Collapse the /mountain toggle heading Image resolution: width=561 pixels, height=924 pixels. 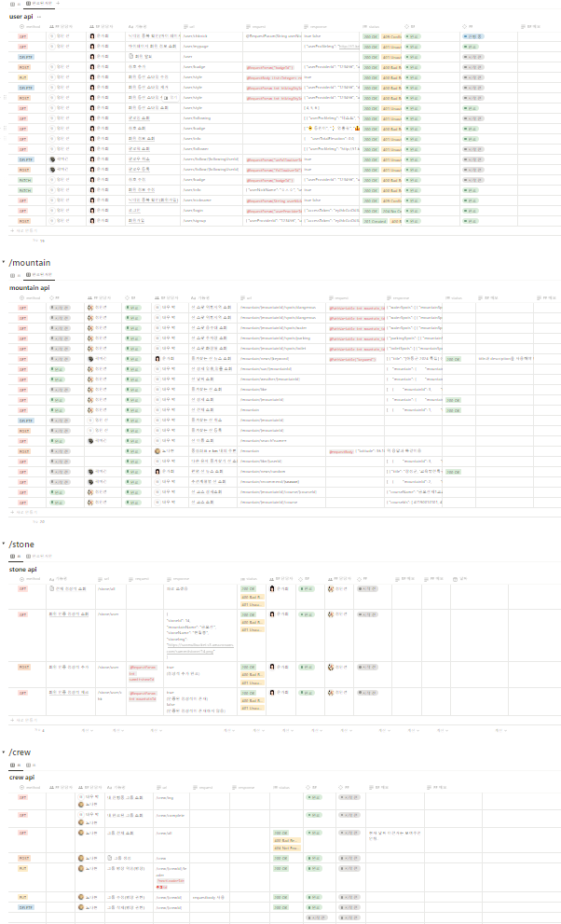tap(4, 264)
